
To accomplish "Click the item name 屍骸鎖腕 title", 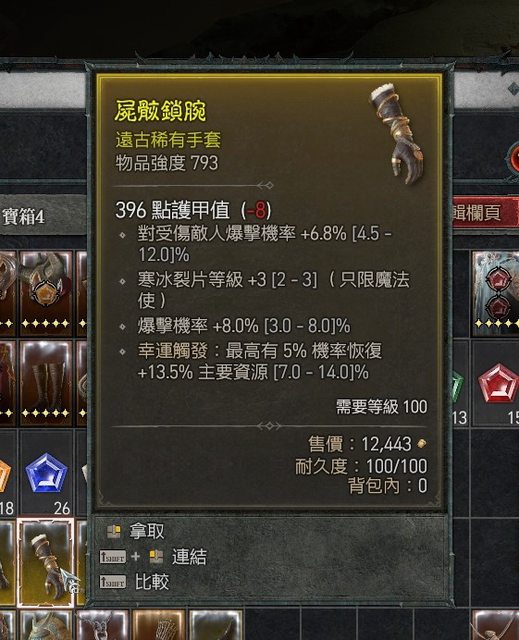I will 160,111.
